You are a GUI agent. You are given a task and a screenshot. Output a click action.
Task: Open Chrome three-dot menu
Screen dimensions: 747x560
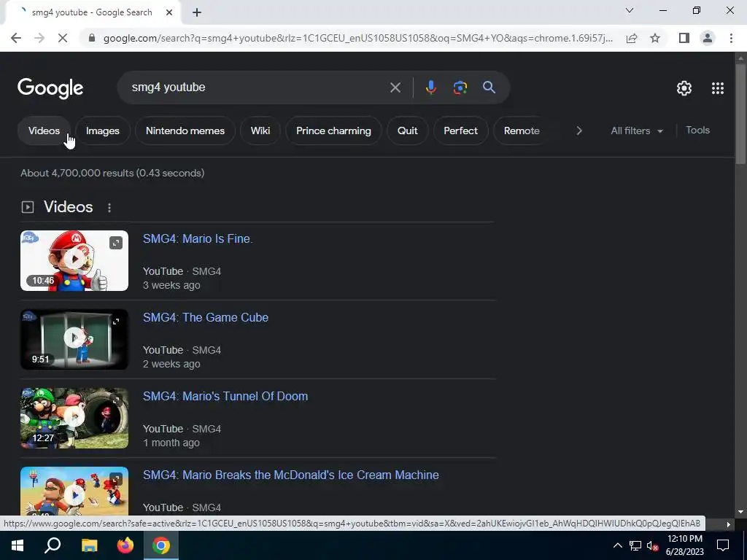pos(731,38)
